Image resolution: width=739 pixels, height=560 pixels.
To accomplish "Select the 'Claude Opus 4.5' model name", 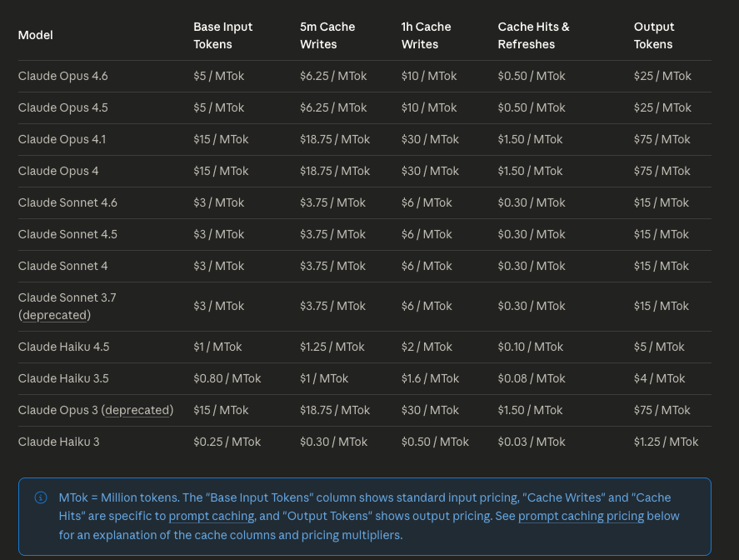I will click(x=62, y=107).
